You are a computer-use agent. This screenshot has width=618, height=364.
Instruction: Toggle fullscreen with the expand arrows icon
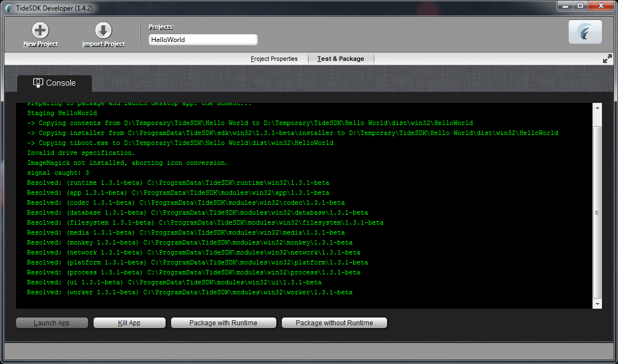(x=607, y=59)
